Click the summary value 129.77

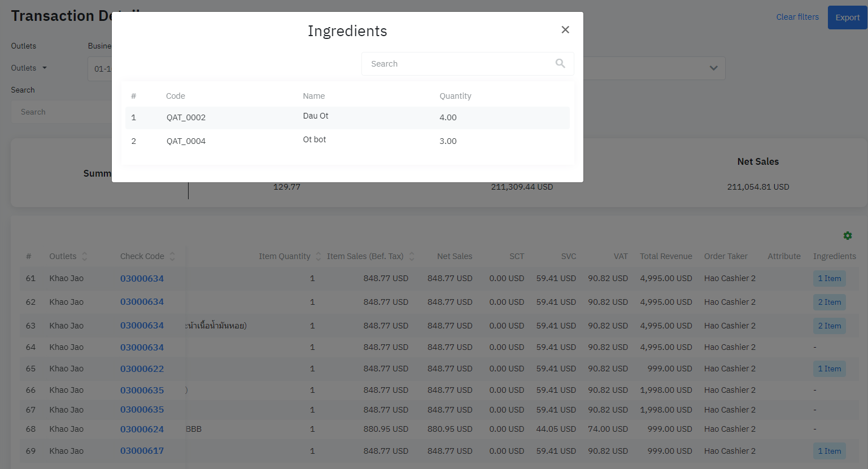(x=287, y=187)
